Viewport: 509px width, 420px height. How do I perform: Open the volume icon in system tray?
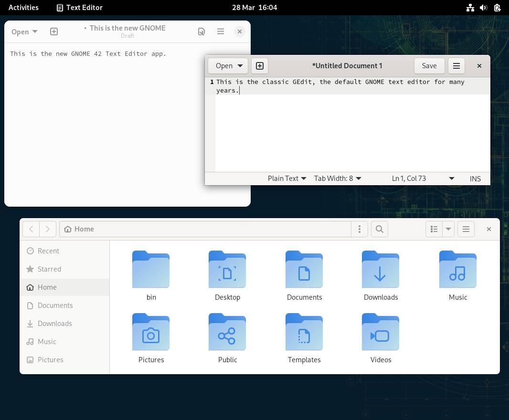coord(483,8)
